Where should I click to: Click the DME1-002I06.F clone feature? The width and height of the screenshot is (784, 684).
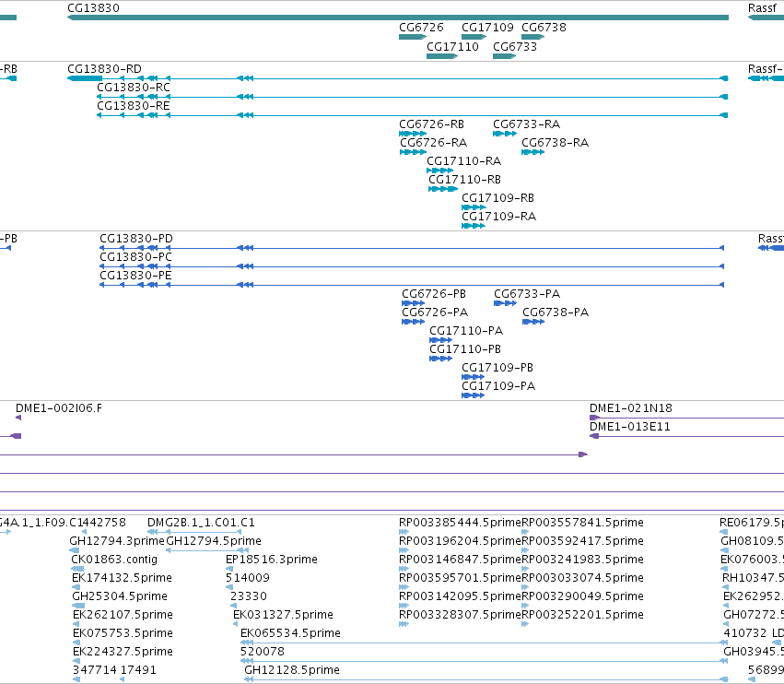(x=18, y=418)
